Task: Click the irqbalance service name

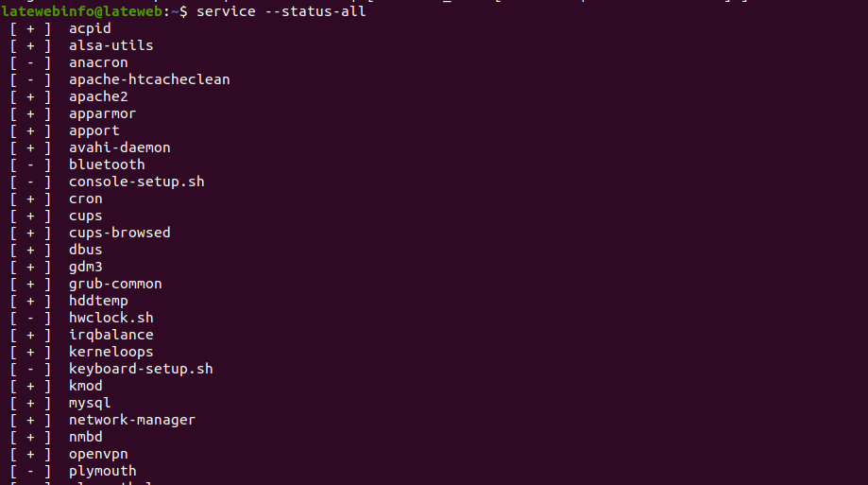Action: click(x=111, y=335)
